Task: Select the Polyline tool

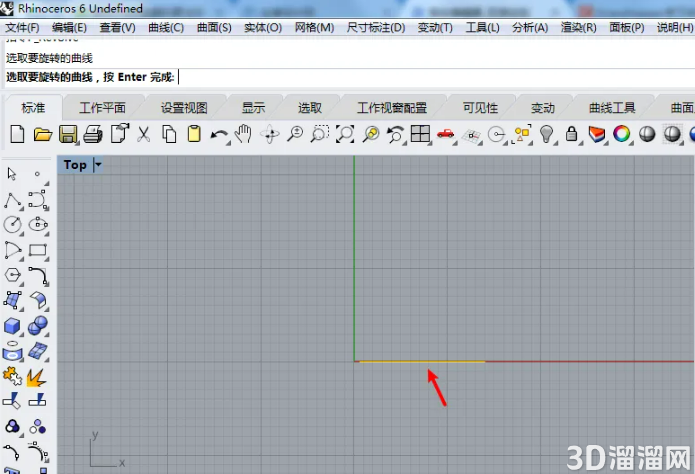Action: (x=13, y=201)
